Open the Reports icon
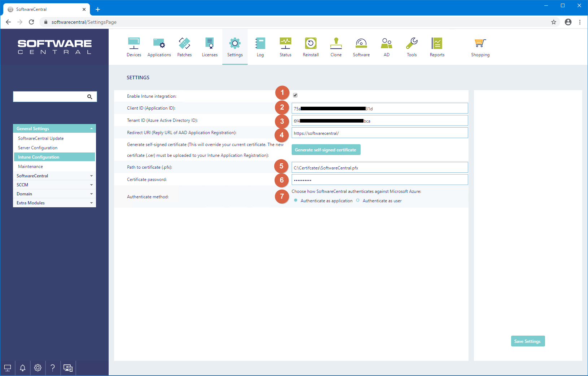This screenshot has height=376, width=588. click(x=437, y=44)
